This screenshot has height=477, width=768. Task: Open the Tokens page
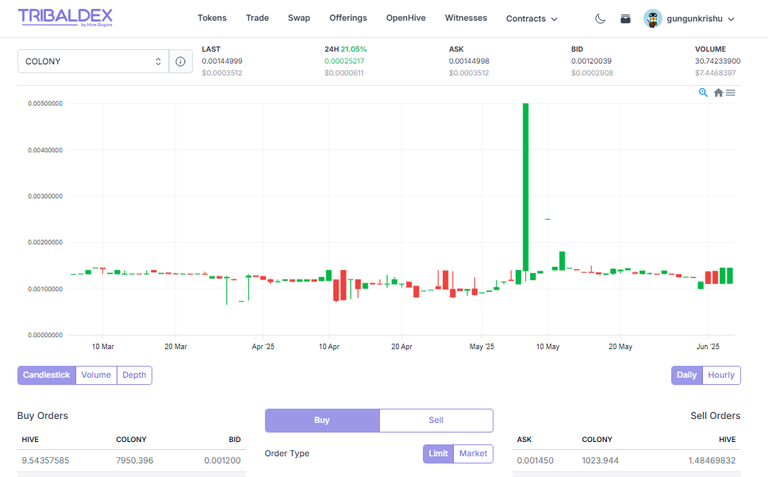[212, 18]
